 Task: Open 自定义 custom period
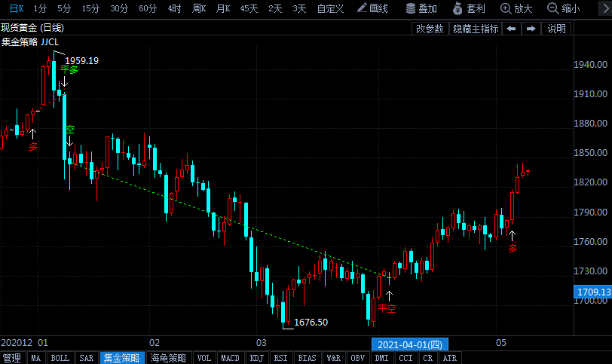[330, 8]
